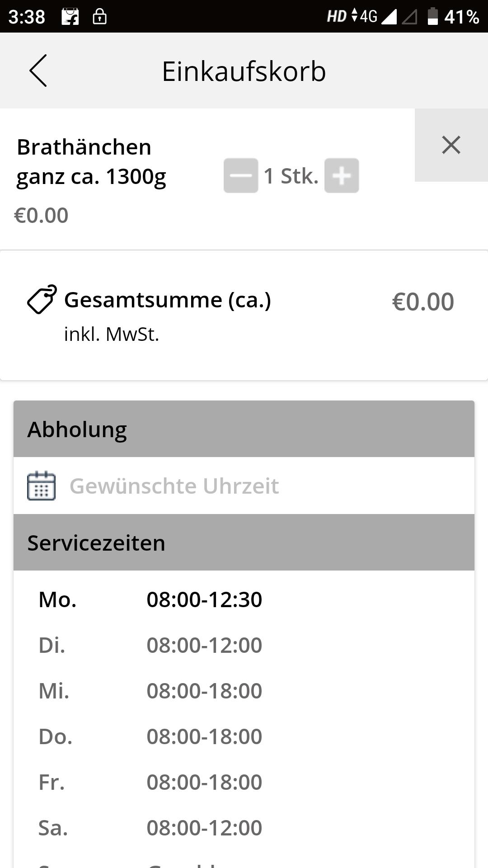Image resolution: width=488 pixels, height=868 pixels.
Task: Tap the shopping bag notification icon
Action: (70, 17)
